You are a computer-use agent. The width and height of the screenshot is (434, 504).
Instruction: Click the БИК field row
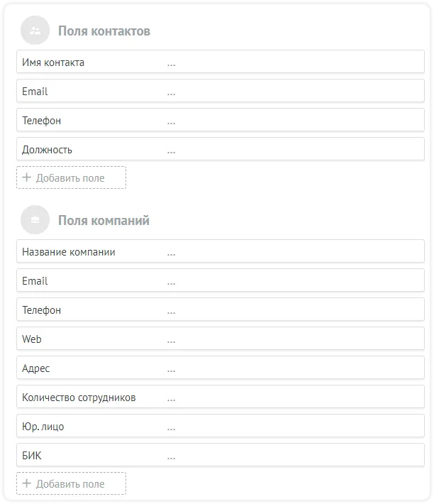(x=220, y=456)
